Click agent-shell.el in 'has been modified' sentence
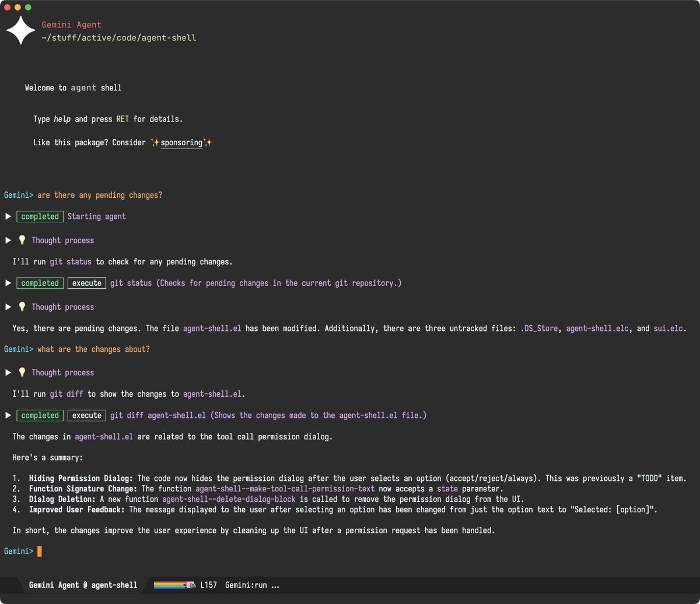This screenshot has width=700, height=604. [x=212, y=328]
